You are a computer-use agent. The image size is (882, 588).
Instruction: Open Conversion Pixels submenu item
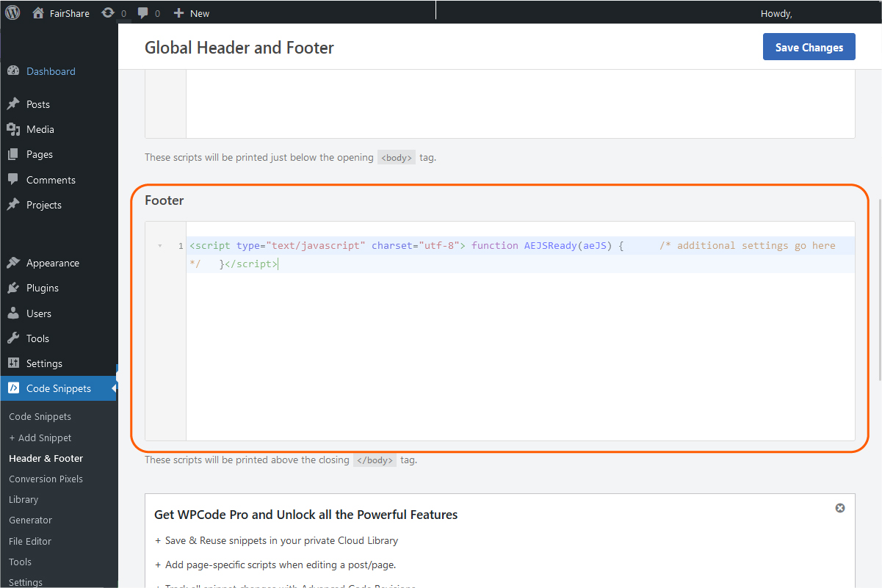(x=46, y=479)
